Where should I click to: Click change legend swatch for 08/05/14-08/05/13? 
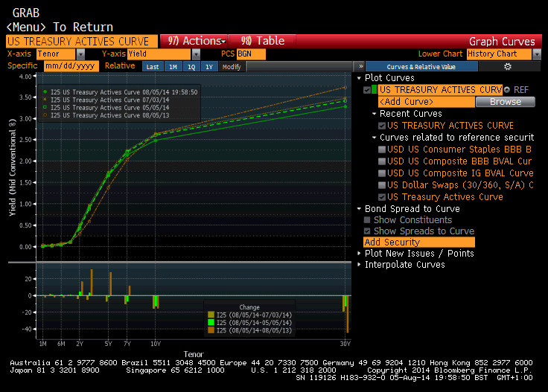[x=211, y=330]
